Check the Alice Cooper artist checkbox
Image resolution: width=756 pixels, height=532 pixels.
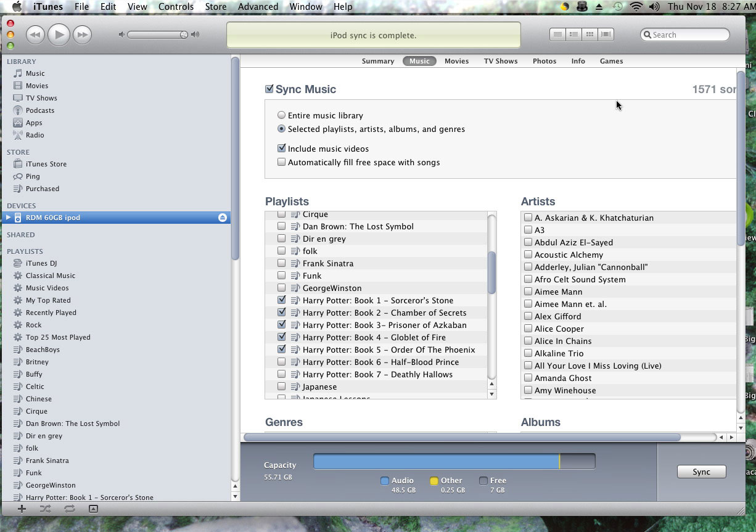[528, 329]
